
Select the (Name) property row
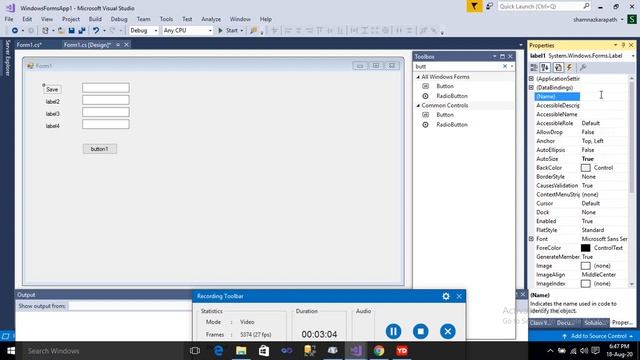click(x=580, y=96)
